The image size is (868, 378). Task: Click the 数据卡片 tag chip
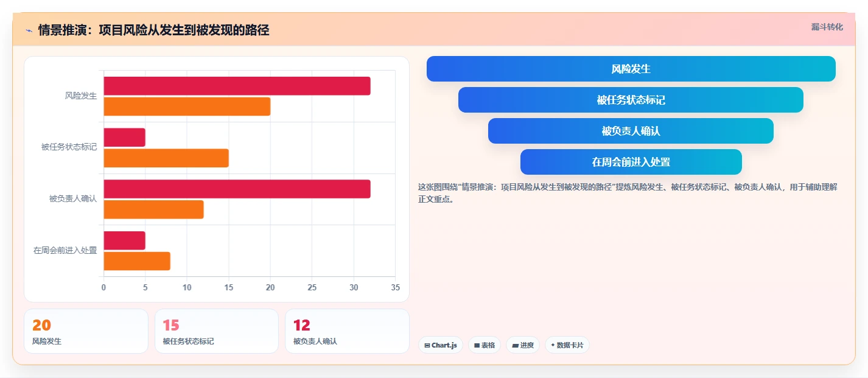click(567, 345)
